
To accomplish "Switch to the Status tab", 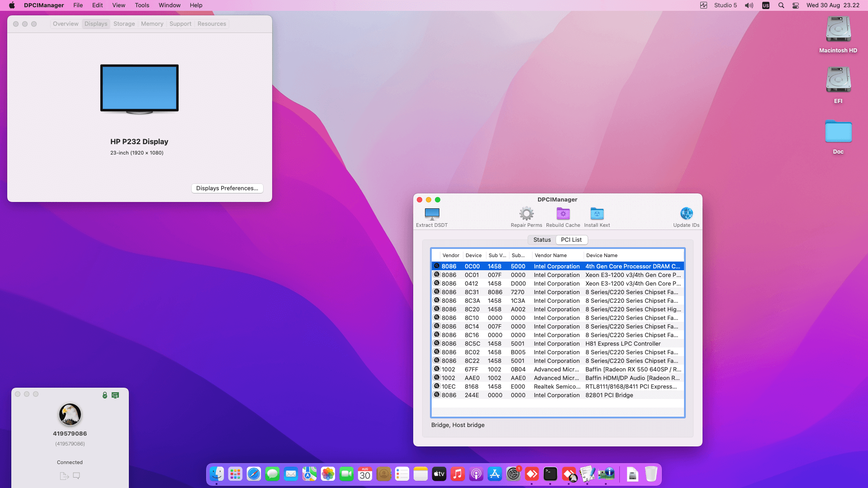I will [x=542, y=240].
